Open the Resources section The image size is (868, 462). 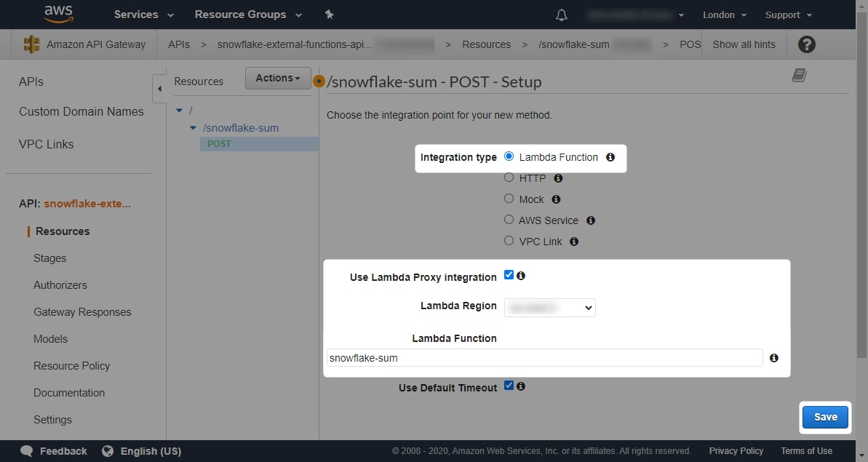coord(63,231)
